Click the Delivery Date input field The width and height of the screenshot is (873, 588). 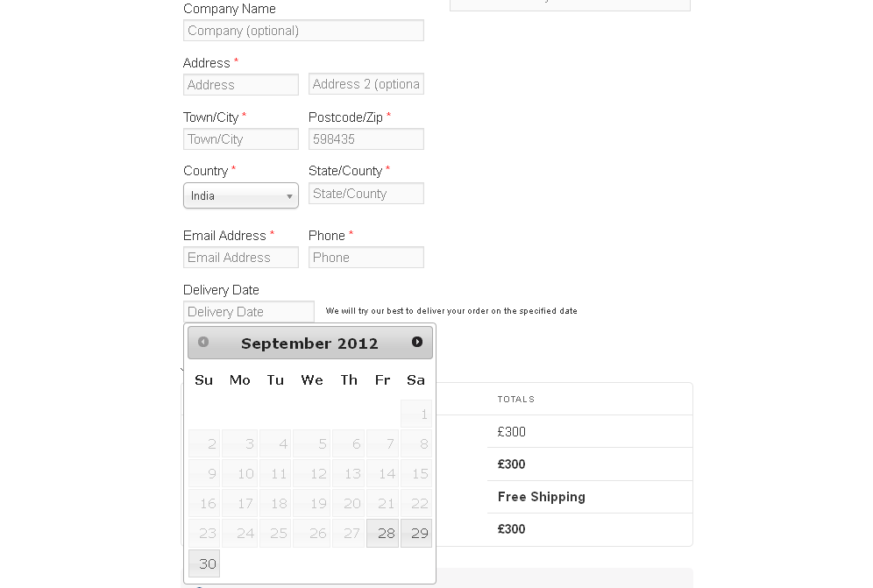[249, 312]
